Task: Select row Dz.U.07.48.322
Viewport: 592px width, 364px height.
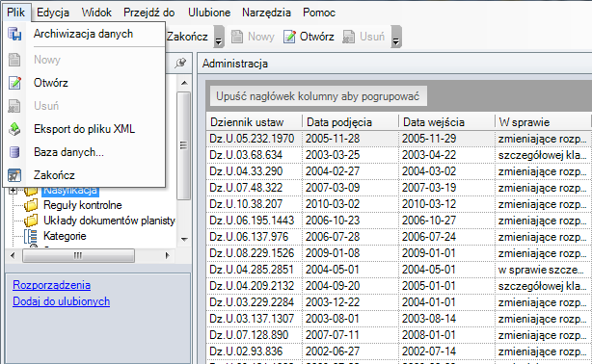Action: coord(399,188)
